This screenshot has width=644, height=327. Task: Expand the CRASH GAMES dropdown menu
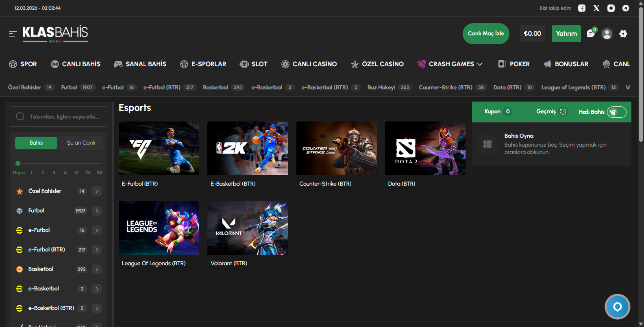coord(450,64)
